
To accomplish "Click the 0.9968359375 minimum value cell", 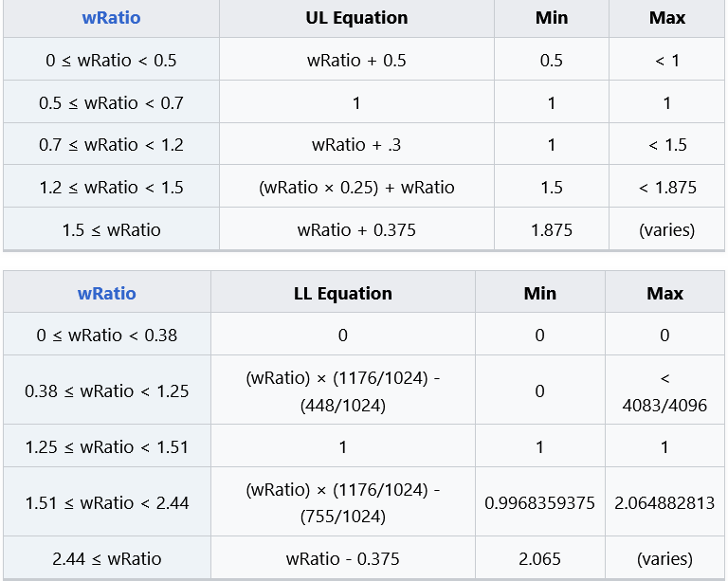I will tap(539, 502).
